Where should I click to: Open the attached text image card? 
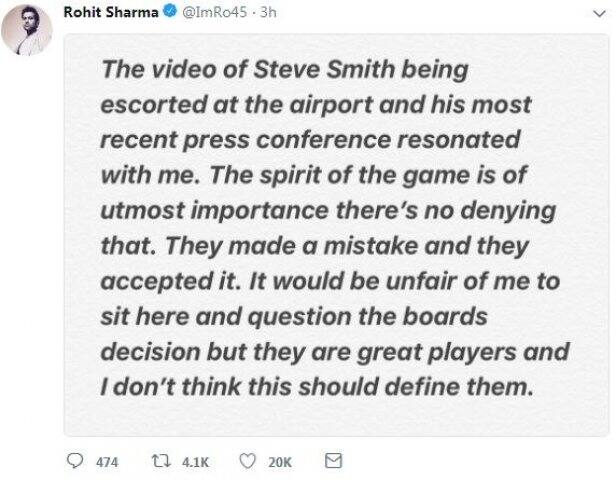point(336,235)
